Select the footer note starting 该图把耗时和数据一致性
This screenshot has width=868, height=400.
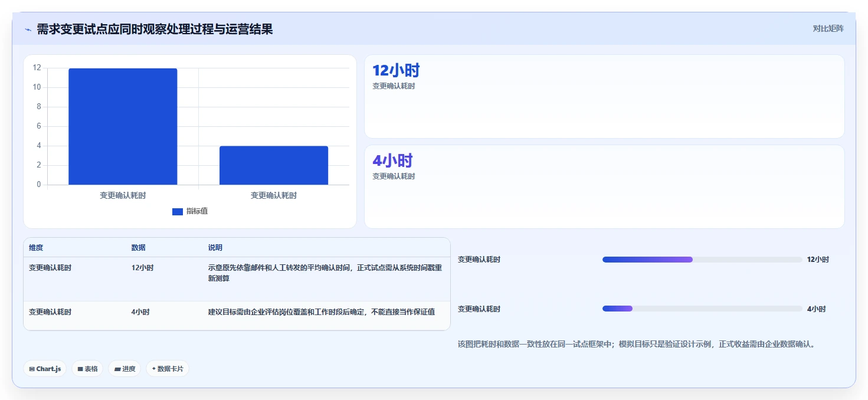636,344
